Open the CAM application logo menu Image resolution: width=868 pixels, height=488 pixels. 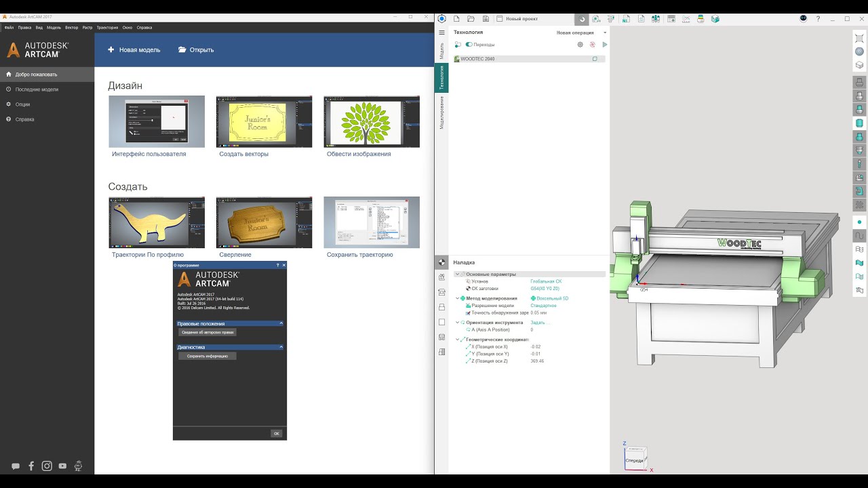441,19
